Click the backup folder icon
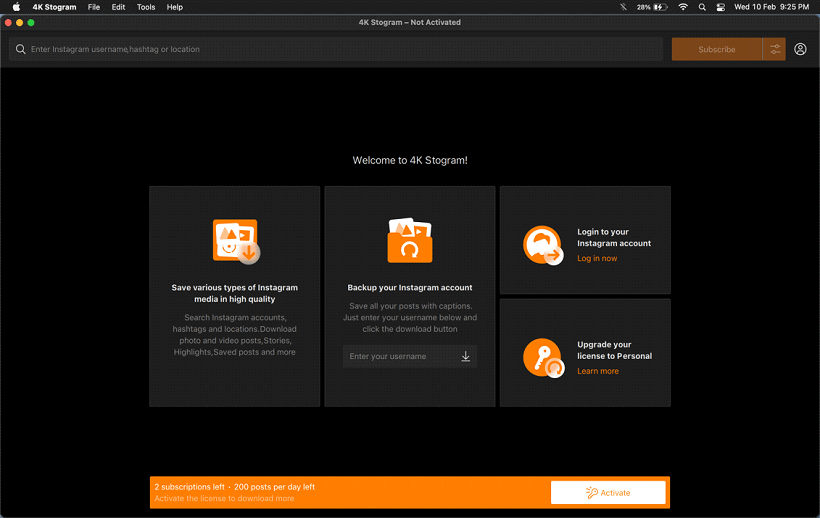The image size is (820, 518). (x=410, y=240)
